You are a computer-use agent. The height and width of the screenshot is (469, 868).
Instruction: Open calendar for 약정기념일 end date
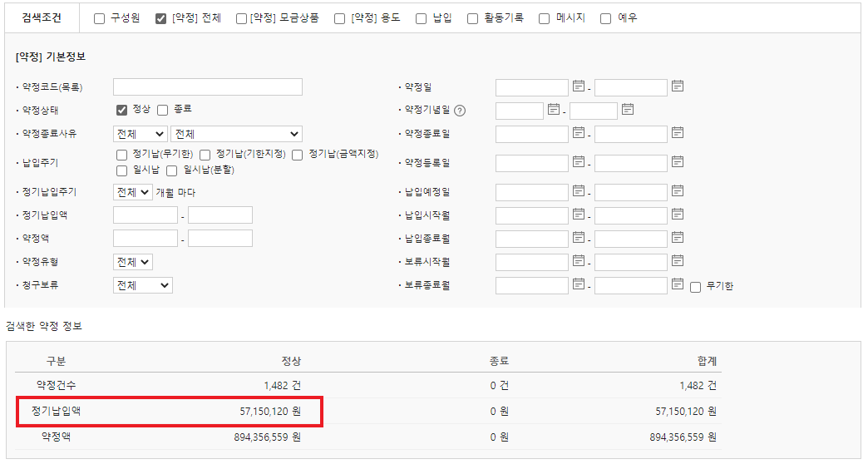(x=627, y=109)
